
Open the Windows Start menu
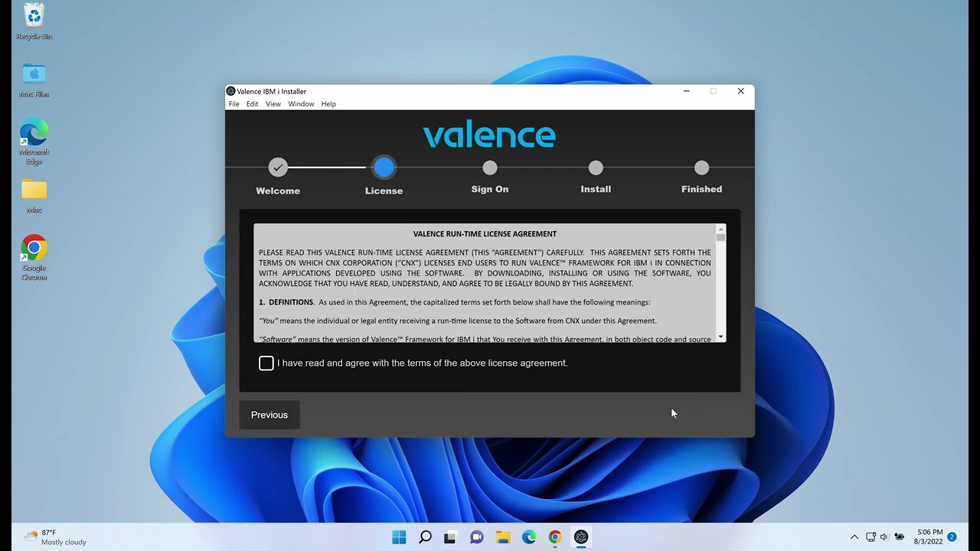pos(399,537)
